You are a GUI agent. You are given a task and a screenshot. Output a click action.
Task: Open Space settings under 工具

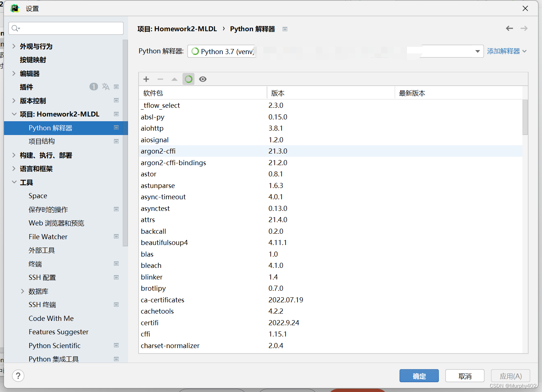[x=38, y=196]
